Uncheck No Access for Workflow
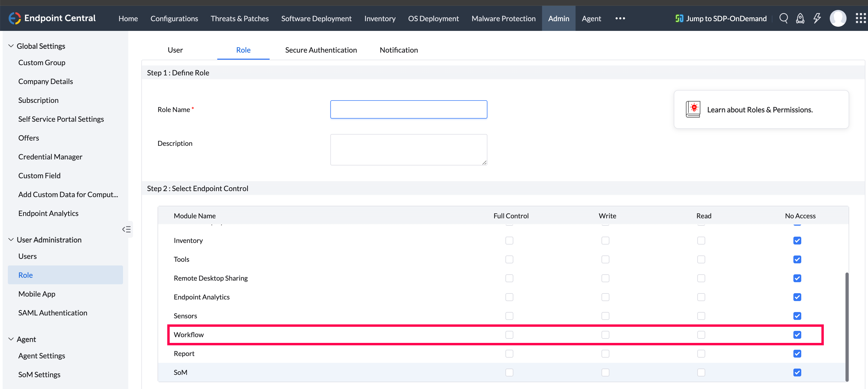The height and width of the screenshot is (389, 868). click(x=797, y=335)
